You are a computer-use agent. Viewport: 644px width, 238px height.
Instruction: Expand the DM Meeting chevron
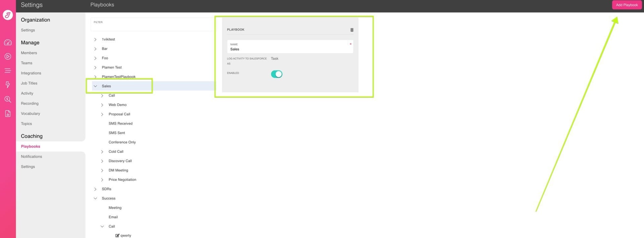tap(102, 171)
